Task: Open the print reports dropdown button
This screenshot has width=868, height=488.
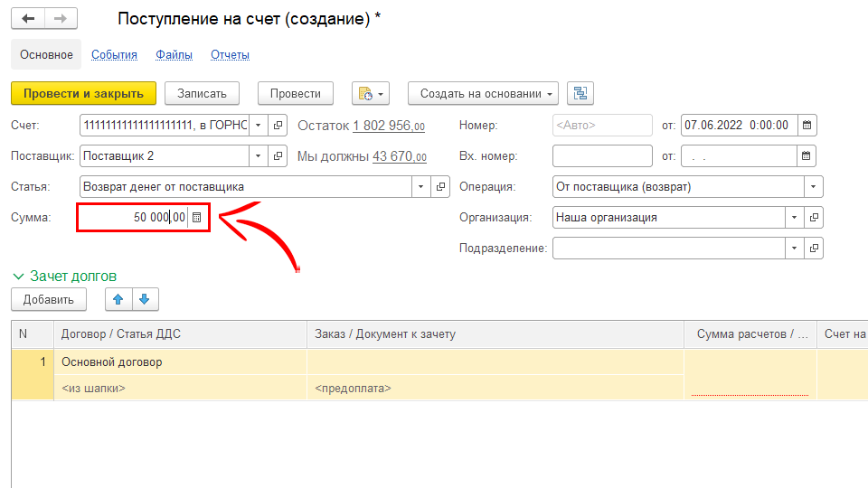Action: click(369, 94)
